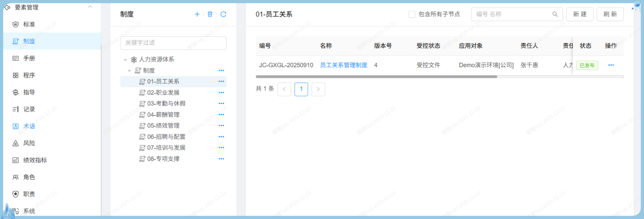644x219 pixels.
Task: Open the row actions menu for 员工关系管理制度
Action: [611, 65]
